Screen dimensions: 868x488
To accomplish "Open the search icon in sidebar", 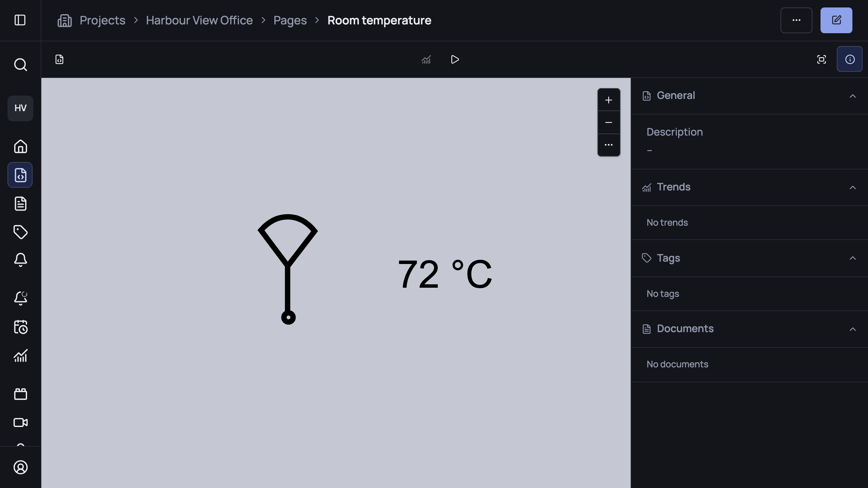I will pyautogui.click(x=20, y=64).
